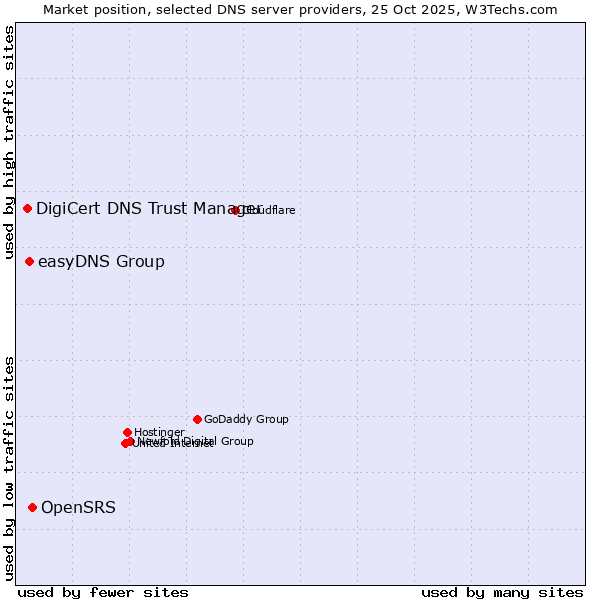
Task: Click the GoDaddy Group label text
Action: (x=246, y=420)
